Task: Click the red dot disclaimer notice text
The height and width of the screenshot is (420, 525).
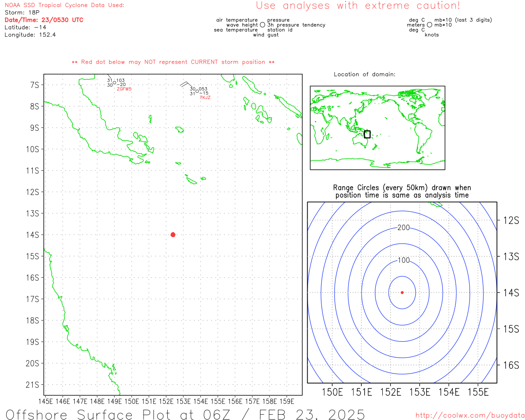Action: pos(173,62)
